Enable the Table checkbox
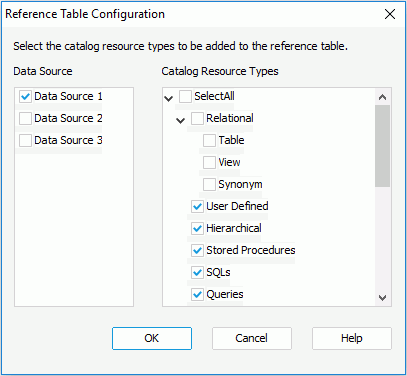The height and width of the screenshot is (376, 407). tap(209, 140)
